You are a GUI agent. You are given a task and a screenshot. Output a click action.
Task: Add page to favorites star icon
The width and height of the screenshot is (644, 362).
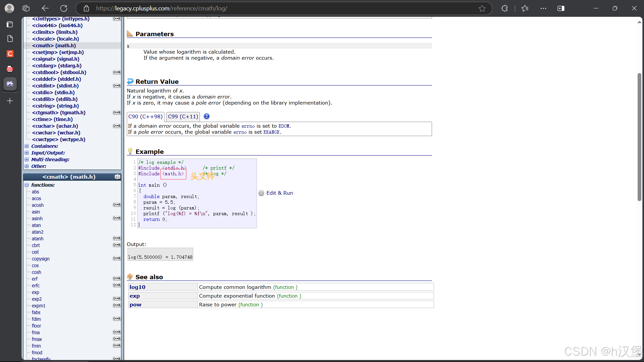coord(482,8)
